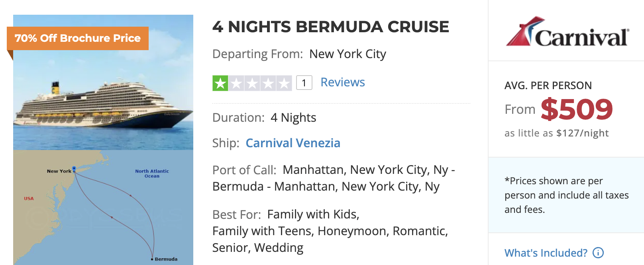Select a three-star rating
This screenshot has height=265, width=644.
click(x=252, y=84)
